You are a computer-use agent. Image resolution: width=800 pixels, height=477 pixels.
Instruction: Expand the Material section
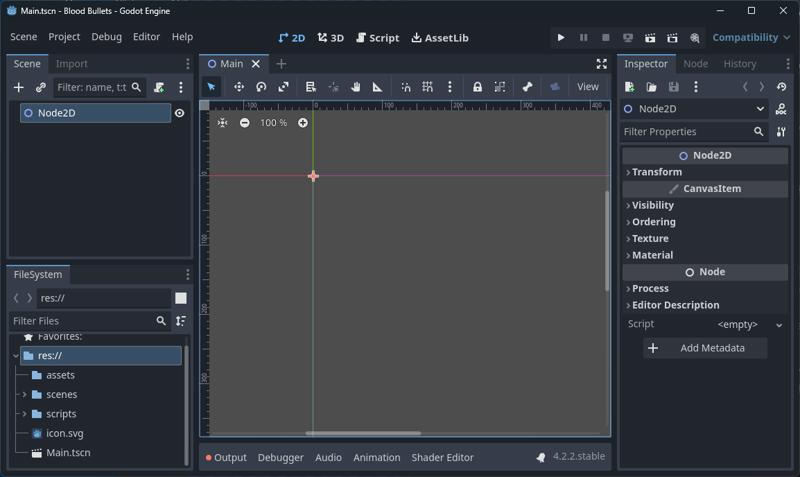click(x=705, y=255)
